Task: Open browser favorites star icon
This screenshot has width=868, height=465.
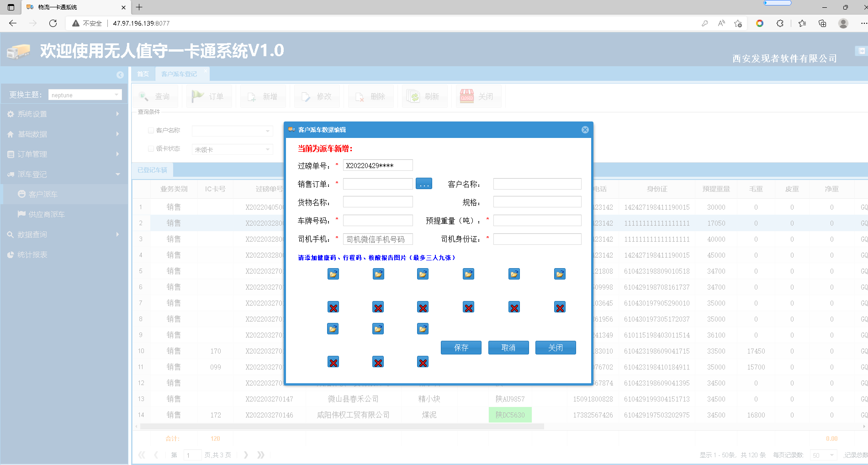Action: pyautogui.click(x=802, y=23)
